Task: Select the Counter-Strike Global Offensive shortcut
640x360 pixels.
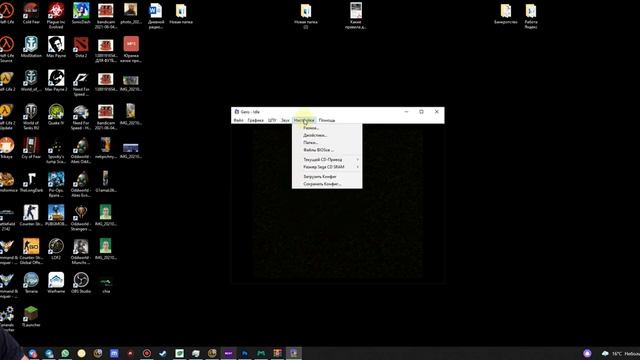Action: tap(31, 251)
